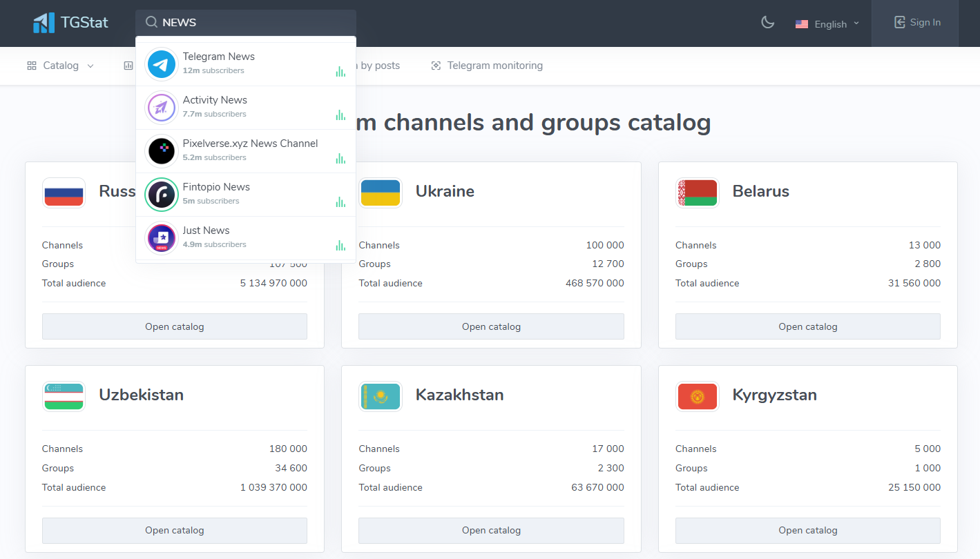Open catalog for Kyrgyzstan
This screenshot has width=980, height=559.
tap(808, 530)
